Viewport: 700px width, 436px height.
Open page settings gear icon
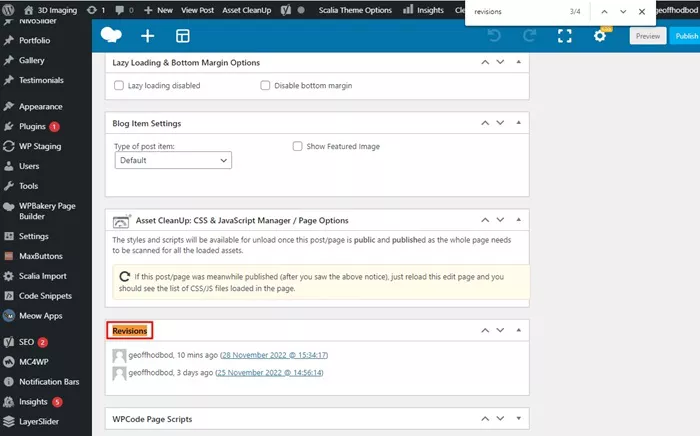click(600, 36)
